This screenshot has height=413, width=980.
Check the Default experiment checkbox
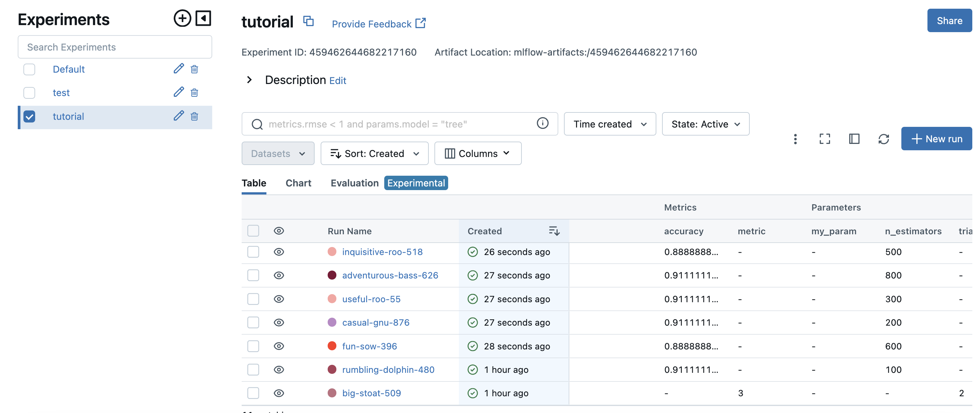tap(29, 69)
